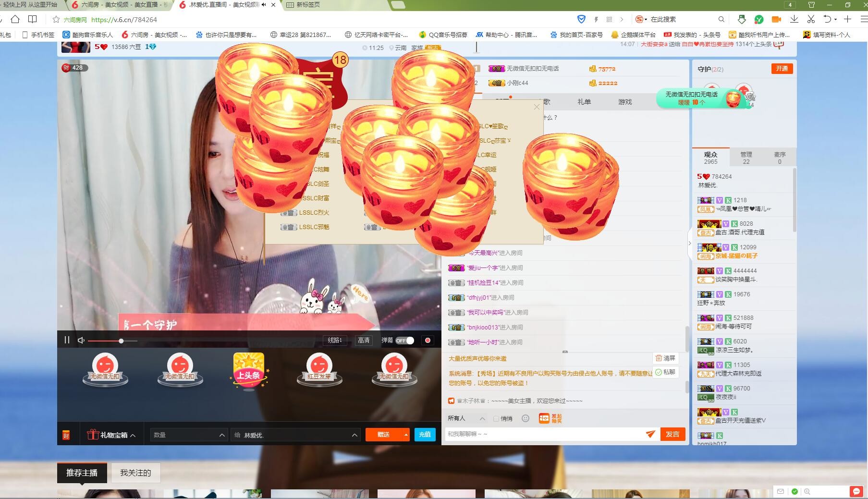Expand undo history dropdown arrow
The width and height of the screenshot is (868, 499).
836,20
